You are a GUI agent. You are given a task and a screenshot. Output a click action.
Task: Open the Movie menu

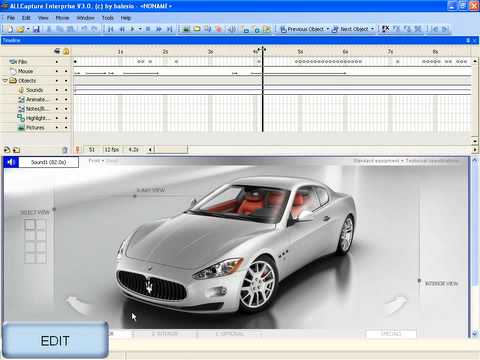[x=62, y=18]
